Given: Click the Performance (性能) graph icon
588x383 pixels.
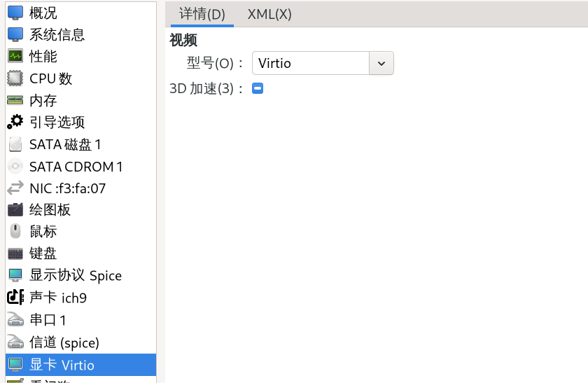Looking at the screenshot, I should (15, 56).
